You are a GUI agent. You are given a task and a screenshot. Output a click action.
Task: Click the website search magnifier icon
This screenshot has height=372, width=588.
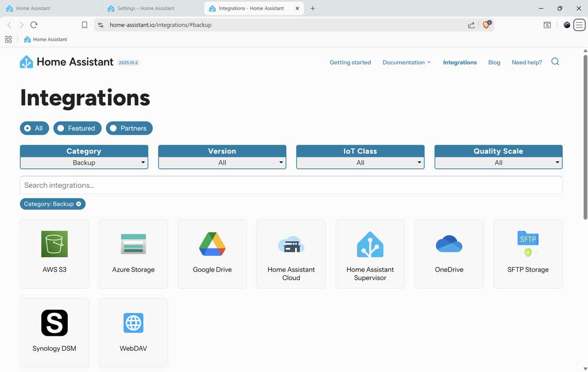click(x=555, y=62)
